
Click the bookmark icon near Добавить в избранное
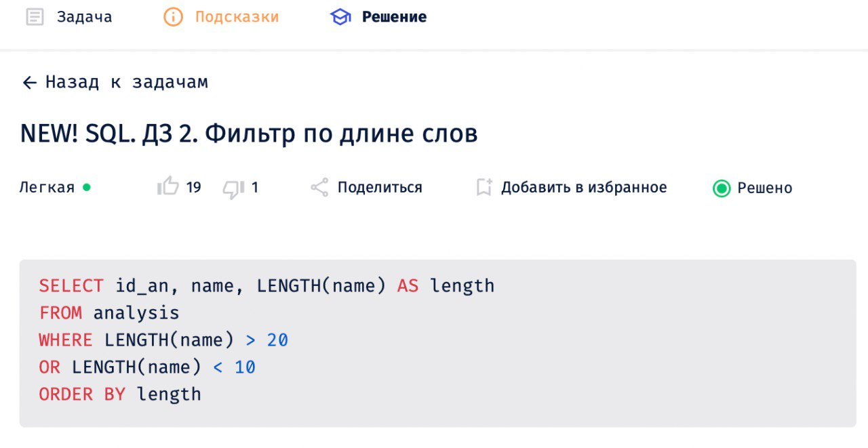pyautogui.click(x=483, y=187)
